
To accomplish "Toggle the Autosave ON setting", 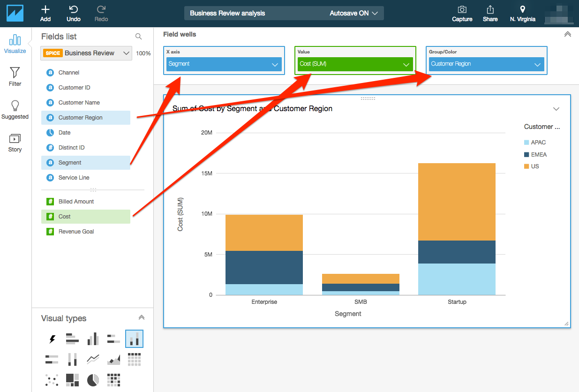I will [354, 13].
